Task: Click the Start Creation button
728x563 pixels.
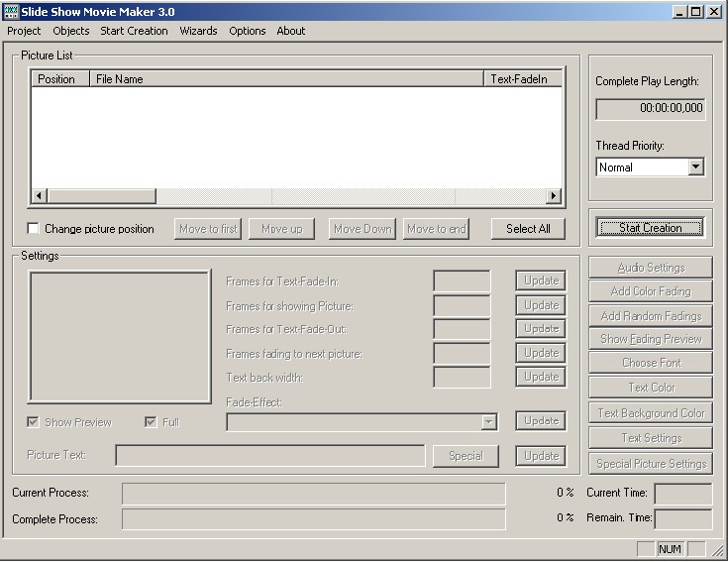Action: tap(651, 228)
